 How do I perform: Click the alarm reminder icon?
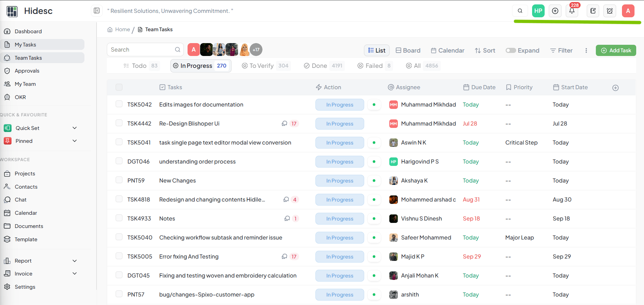click(609, 11)
